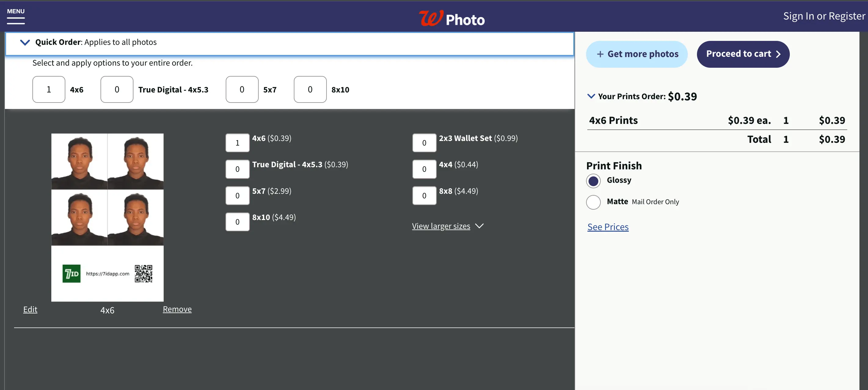Click the menu hamburger icon top left
Viewport: 868px width, 390px height.
pyautogui.click(x=15, y=16)
